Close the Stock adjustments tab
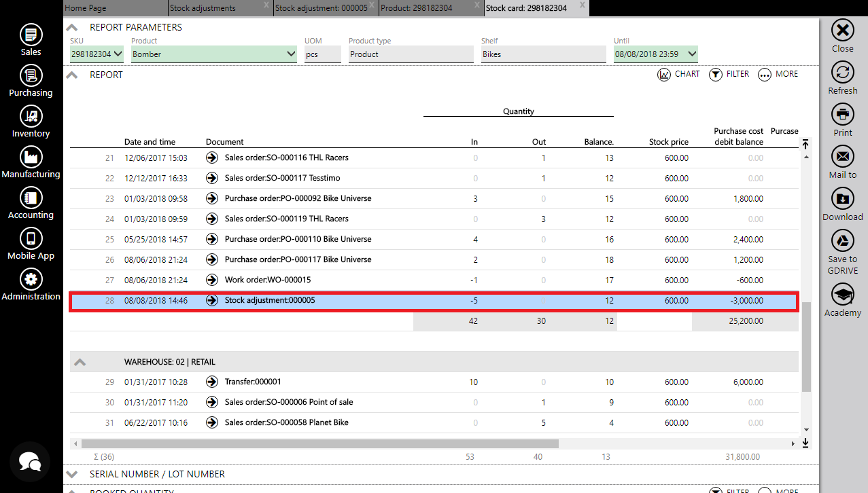 tap(266, 5)
